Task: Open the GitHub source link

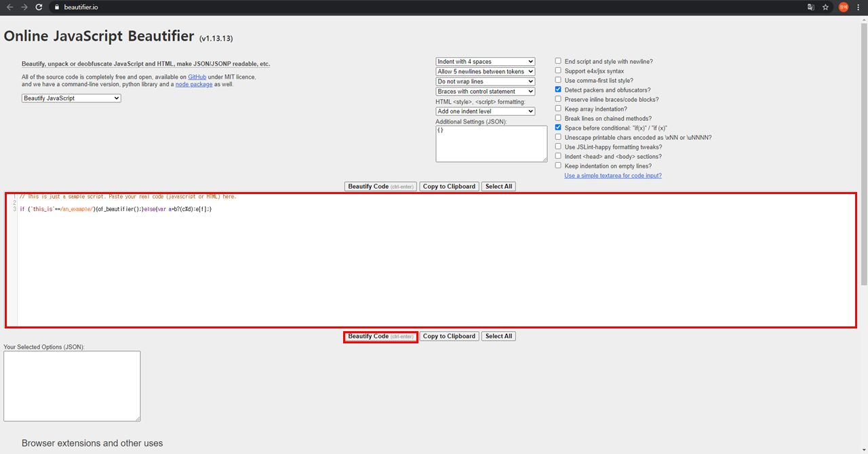Action: coord(197,77)
